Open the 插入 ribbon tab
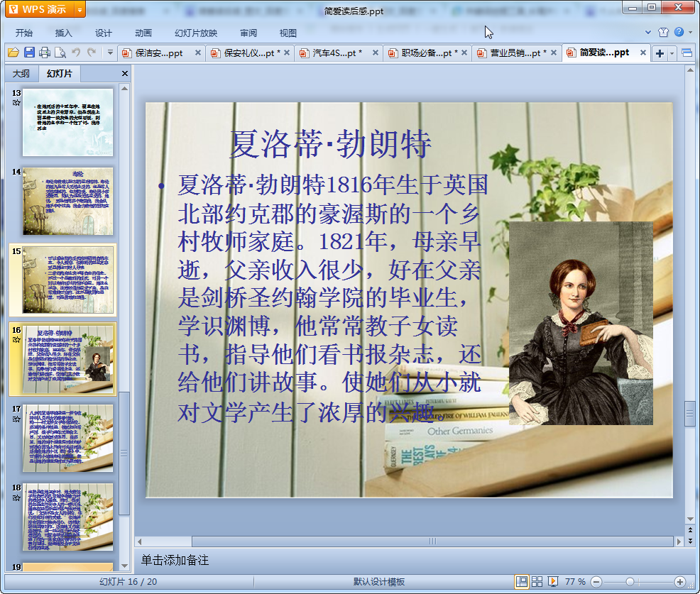 [x=64, y=33]
